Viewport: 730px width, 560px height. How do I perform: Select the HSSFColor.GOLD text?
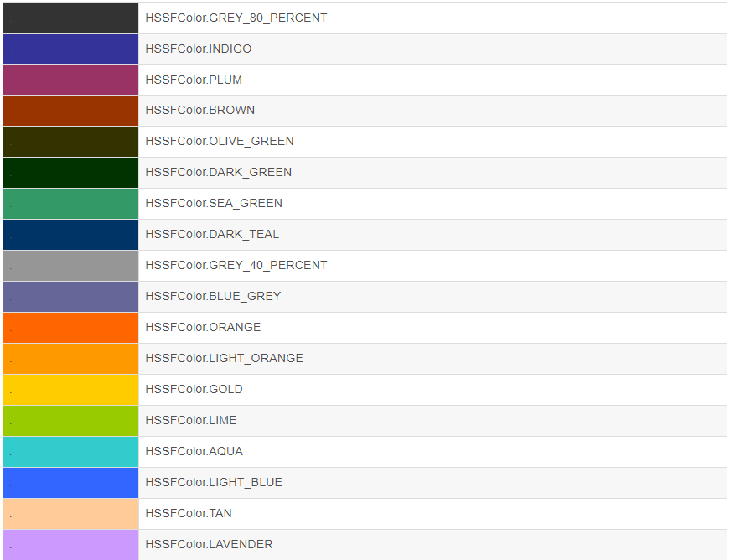tap(194, 389)
